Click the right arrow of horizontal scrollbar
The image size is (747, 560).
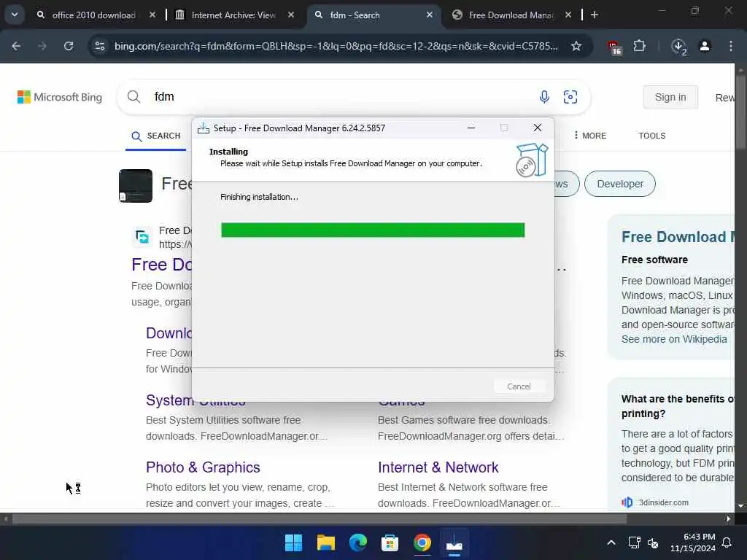[x=729, y=519]
